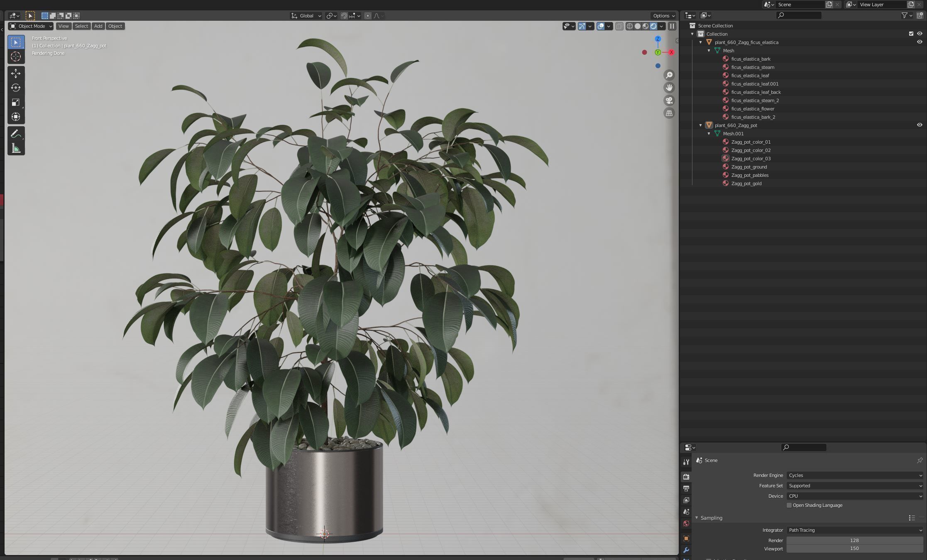The width and height of the screenshot is (927, 560).
Task: Activate the Annotate pencil tool
Action: point(16,134)
